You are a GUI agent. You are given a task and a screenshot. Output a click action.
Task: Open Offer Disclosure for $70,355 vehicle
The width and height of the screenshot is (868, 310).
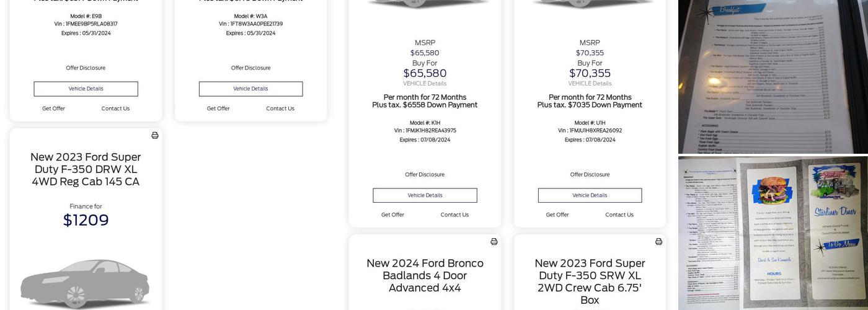(x=590, y=175)
